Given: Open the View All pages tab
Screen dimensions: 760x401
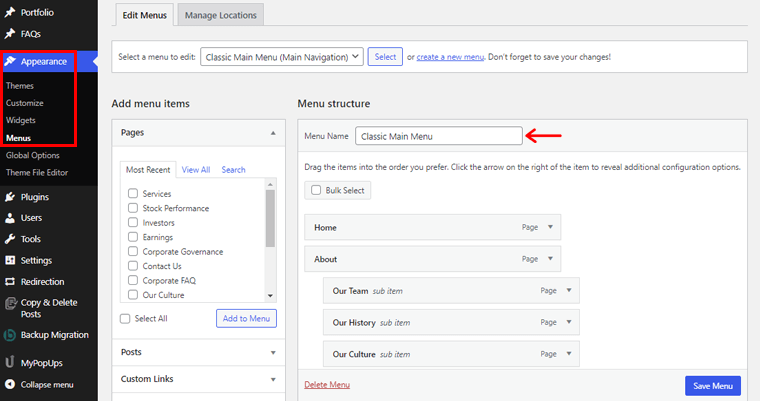Looking at the screenshot, I should (x=196, y=170).
